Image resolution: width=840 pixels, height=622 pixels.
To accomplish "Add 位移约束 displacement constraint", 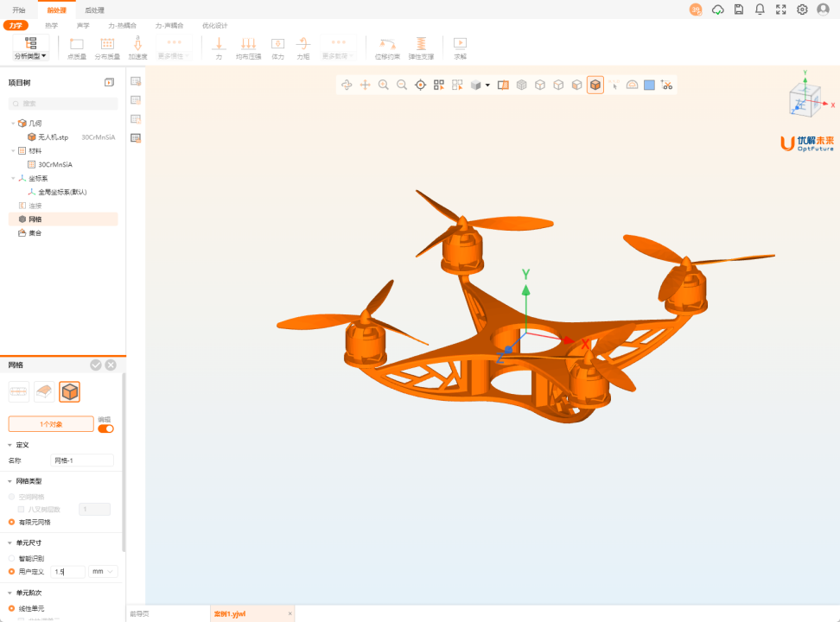I will (x=387, y=48).
